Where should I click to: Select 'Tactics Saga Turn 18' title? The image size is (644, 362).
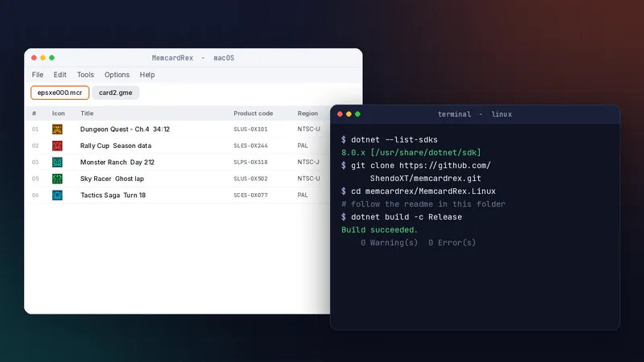(x=113, y=195)
